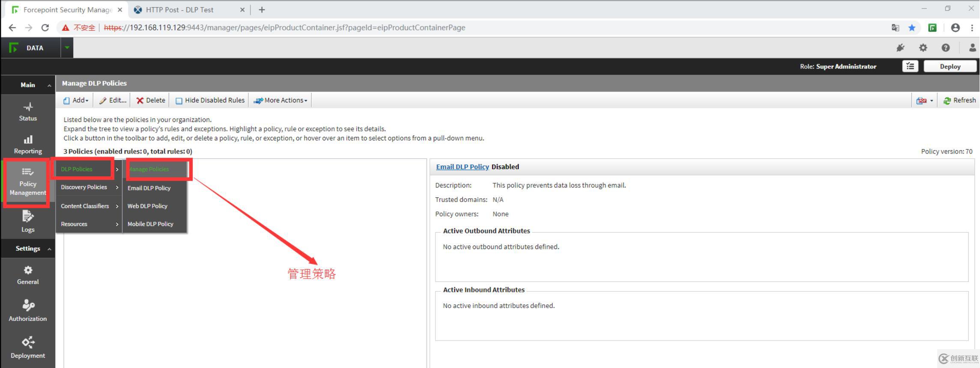This screenshot has height=368, width=980.
Task: Open Policy Management in sidebar
Action: click(28, 182)
